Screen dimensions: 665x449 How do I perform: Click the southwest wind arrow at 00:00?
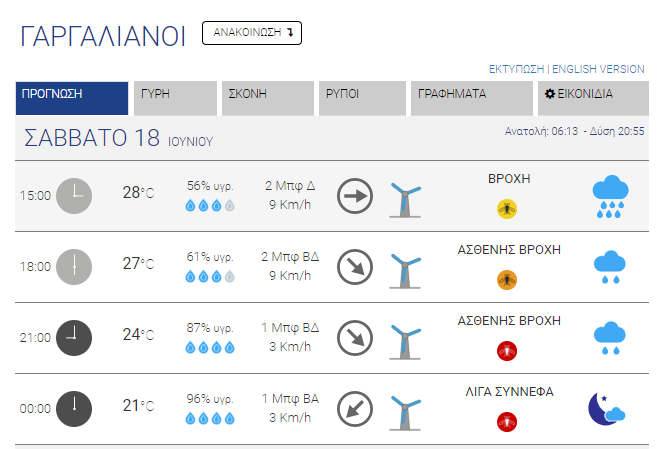[x=355, y=409]
